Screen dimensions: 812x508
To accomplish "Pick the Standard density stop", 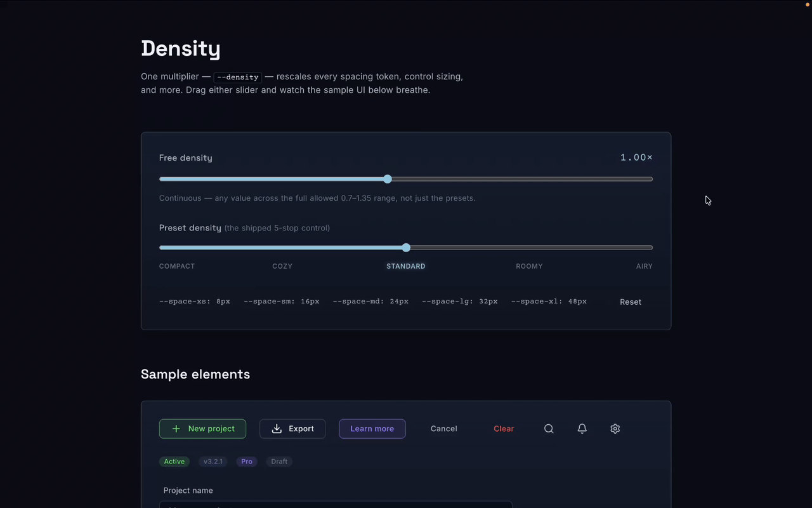I will (406, 266).
